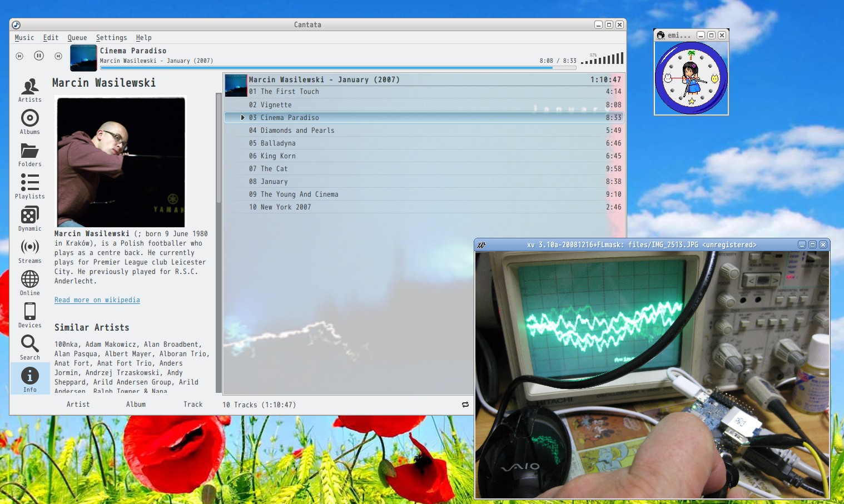Open the Streams sidebar section
The height and width of the screenshot is (504, 844).
click(x=29, y=251)
